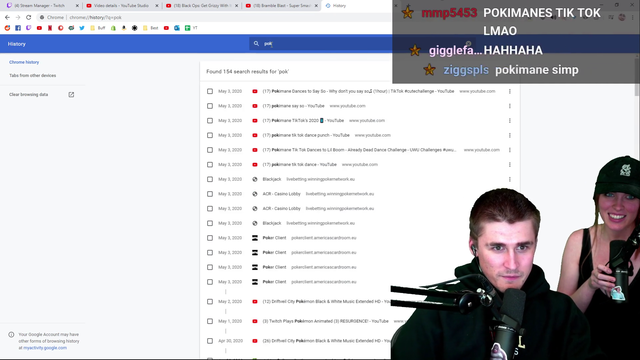This screenshot has width=640, height=360.
Task: Open the Facebook bookmark icon
Action: tap(18, 28)
